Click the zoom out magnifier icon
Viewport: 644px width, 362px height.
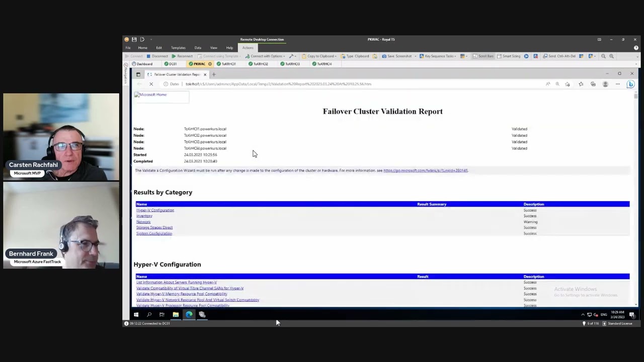tap(603, 56)
